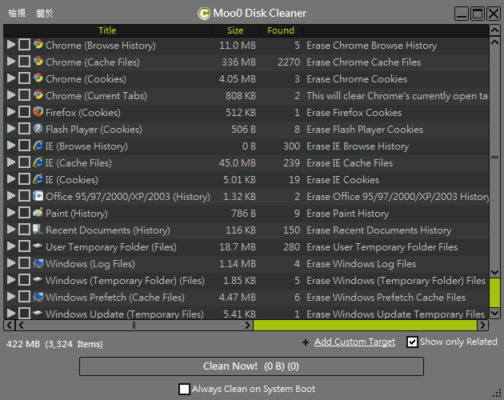Click the outermost horizontal scroll-left arrow
Image resolution: width=504 pixels, height=400 pixels.
click(9, 325)
